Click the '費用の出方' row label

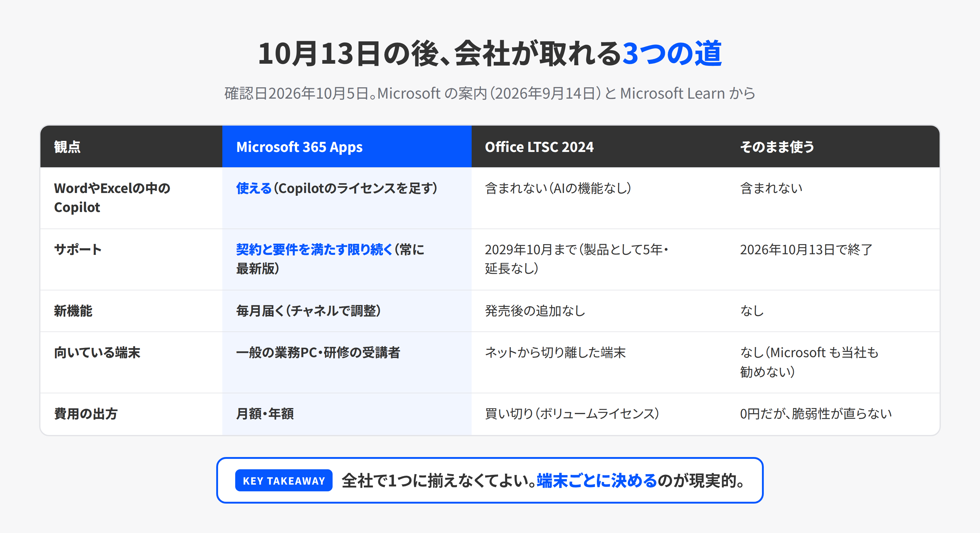click(x=131, y=414)
